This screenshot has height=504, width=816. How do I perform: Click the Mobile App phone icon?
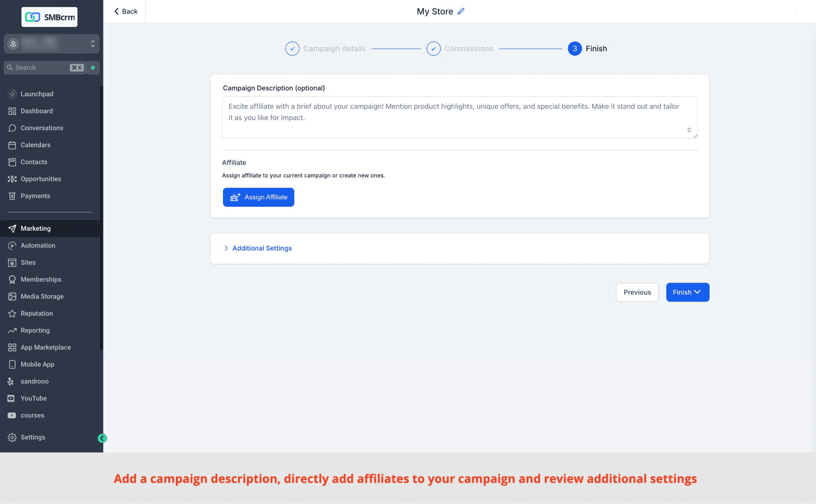coord(12,365)
